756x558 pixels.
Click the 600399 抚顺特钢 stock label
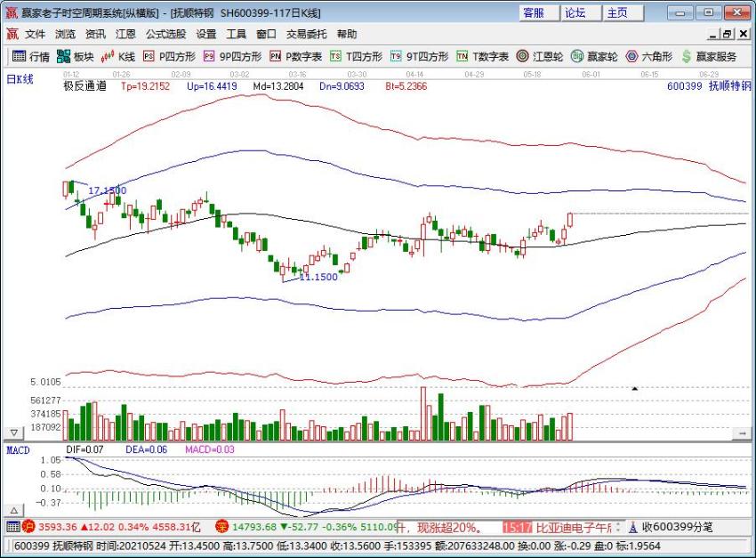709,86
